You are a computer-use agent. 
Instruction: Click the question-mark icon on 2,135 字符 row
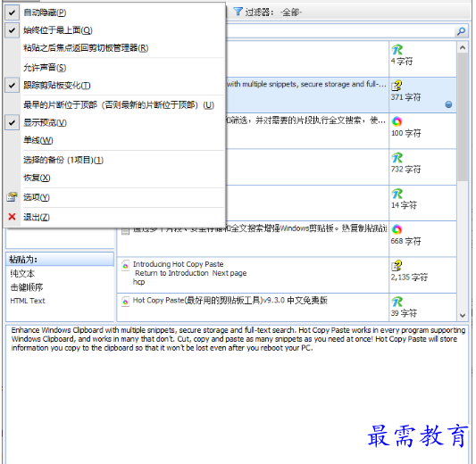tap(397, 265)
